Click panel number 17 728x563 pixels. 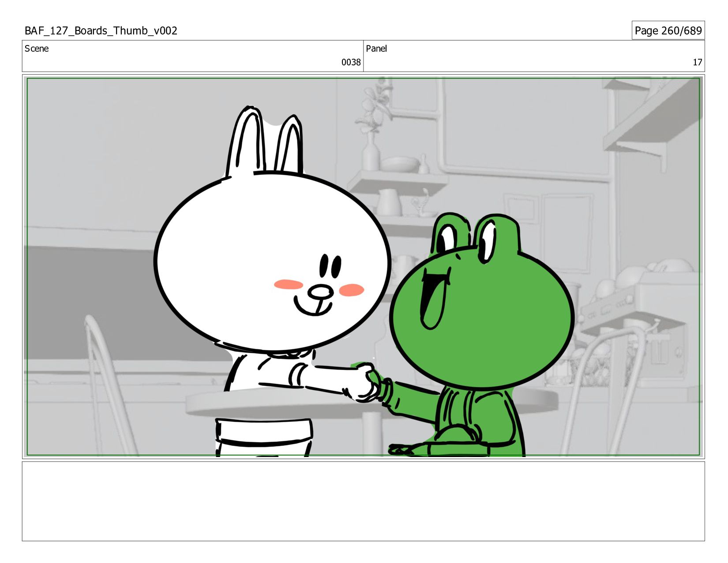tap(697, 62)
